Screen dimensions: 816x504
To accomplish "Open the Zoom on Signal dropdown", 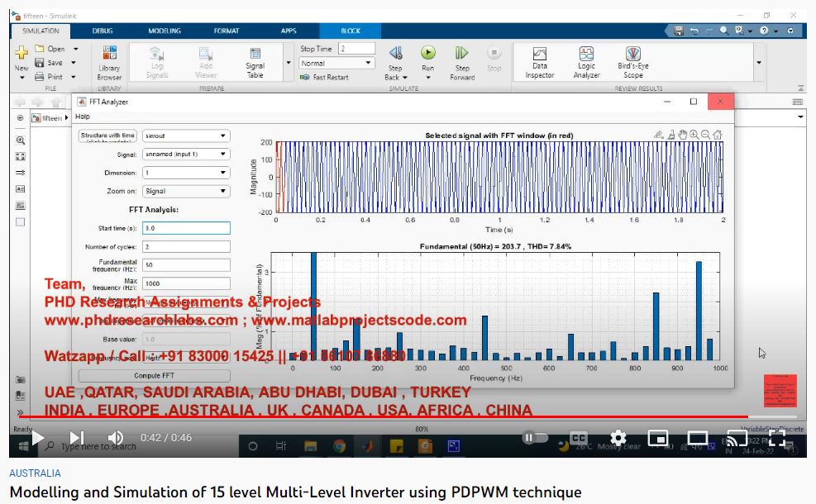I will [185, 191].
